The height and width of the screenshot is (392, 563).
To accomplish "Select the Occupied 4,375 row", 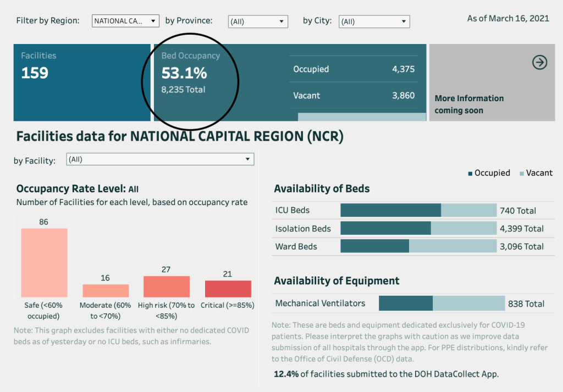I will click(x=354, y=69).
